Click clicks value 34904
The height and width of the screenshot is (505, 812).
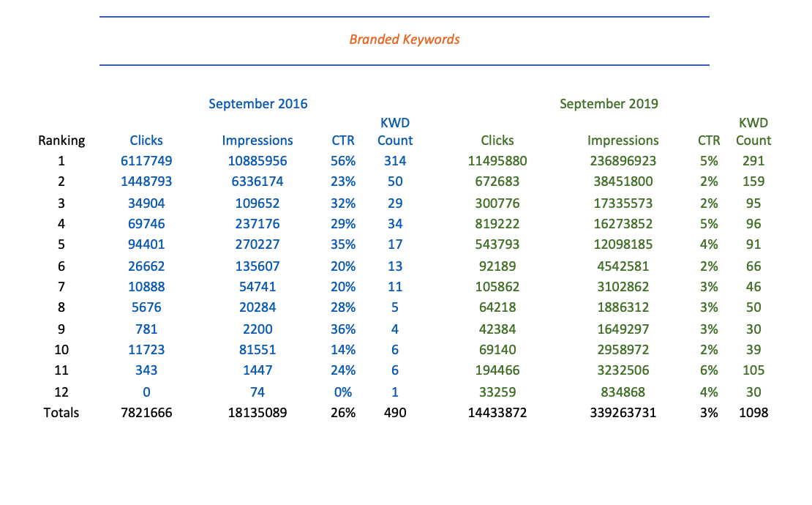coord(146,203)
